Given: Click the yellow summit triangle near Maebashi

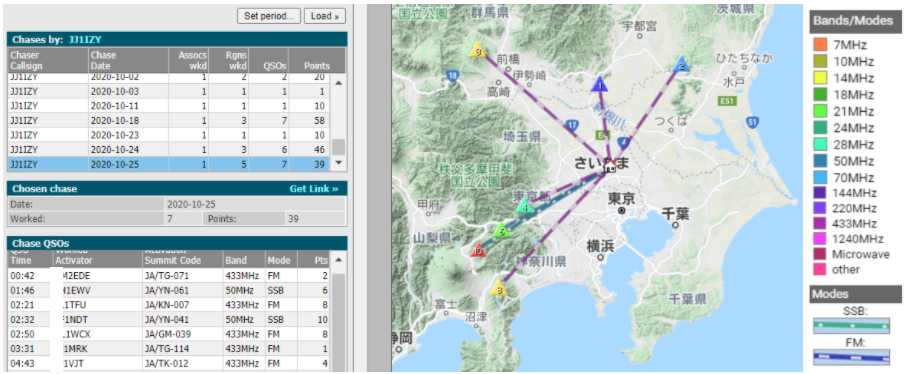Looking at the screenshot, I should click(477, 50).
